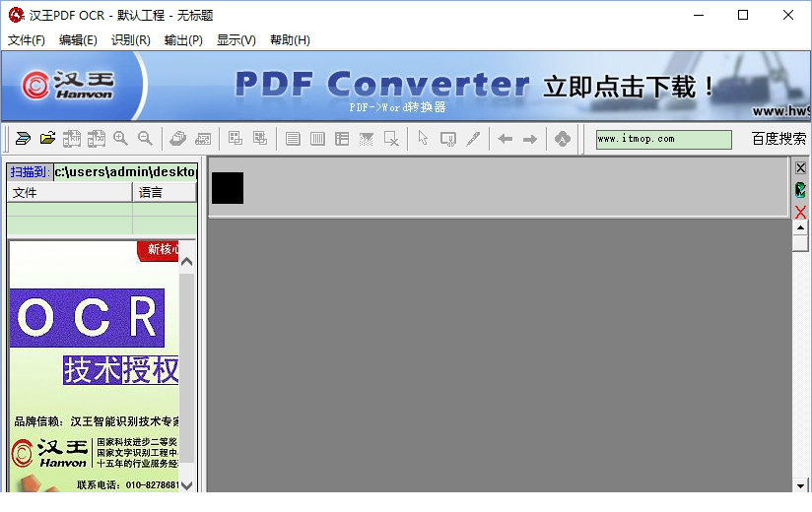Go to next page with right arrow
The height and width of the screenshot is (512, 812).
[x=530, y=139]
